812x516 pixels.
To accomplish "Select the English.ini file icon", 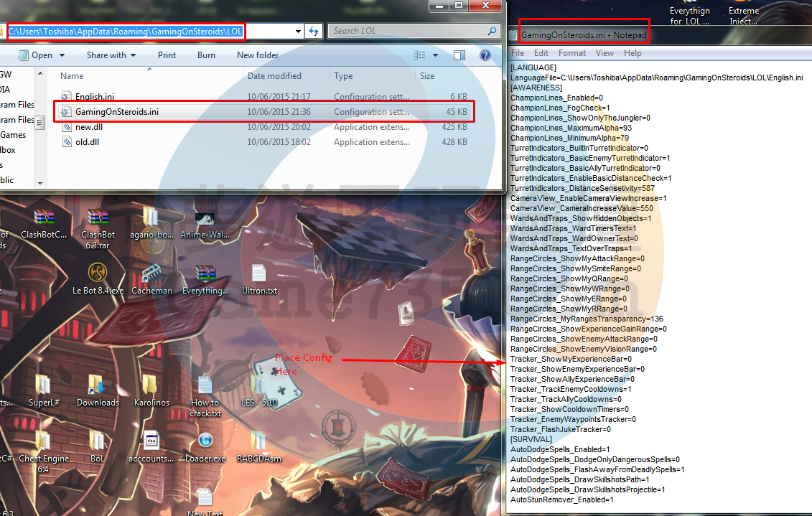I will pyautogui.click(x=66, y=96).
